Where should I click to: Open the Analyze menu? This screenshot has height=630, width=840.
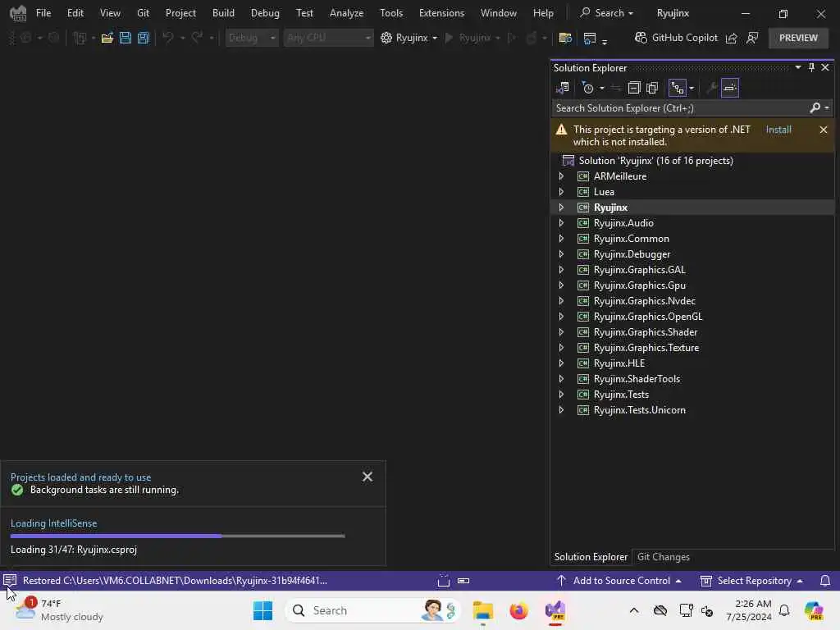pos(347,13)
